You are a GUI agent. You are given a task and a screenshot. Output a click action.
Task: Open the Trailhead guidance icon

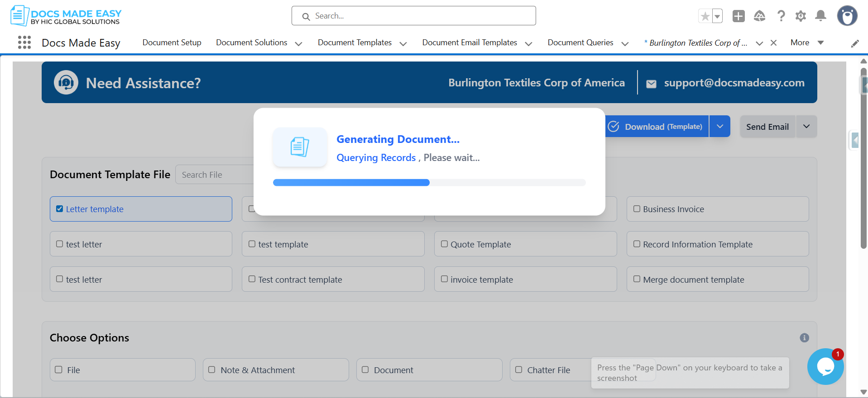[759, 16]
